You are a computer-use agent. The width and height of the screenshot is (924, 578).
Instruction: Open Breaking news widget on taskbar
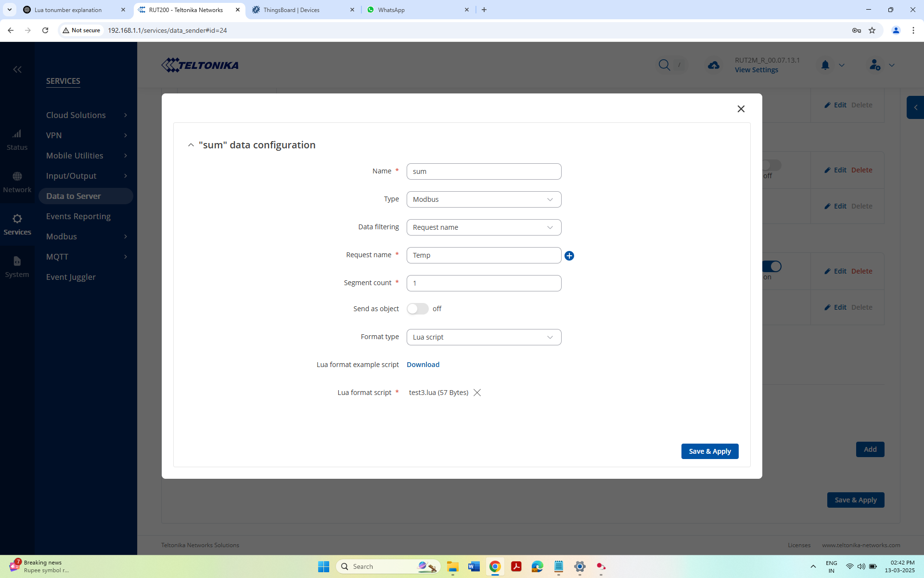coord(38,566)
